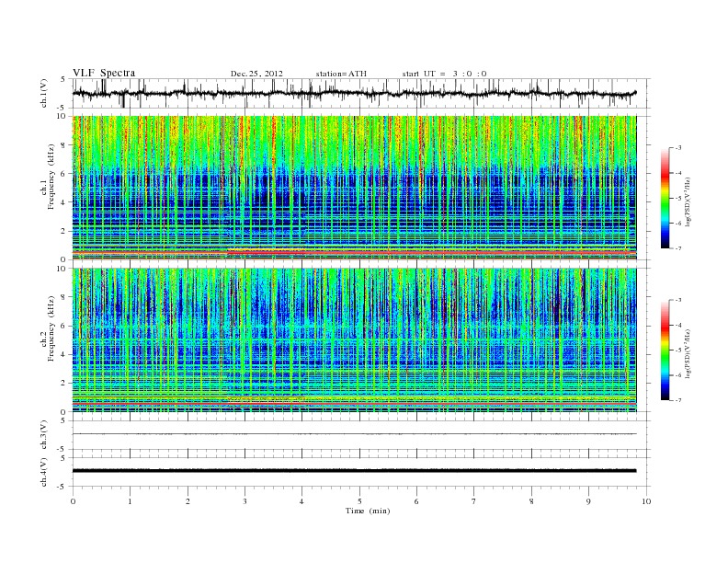728x563 pixels.
Task: Click the ch.3 voltage trace line
Action: (354, 434)
